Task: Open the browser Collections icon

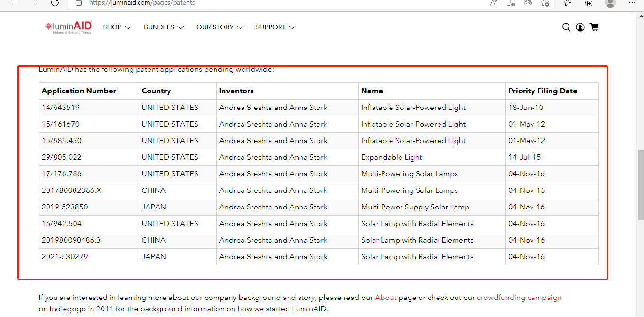Action: click(588, 3)
